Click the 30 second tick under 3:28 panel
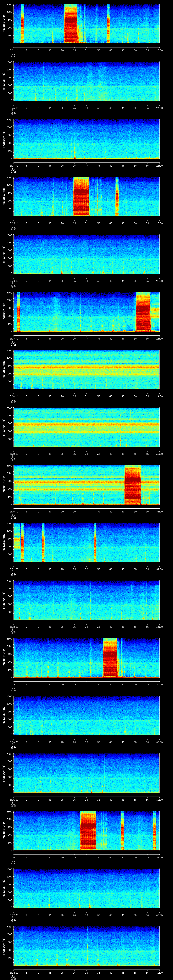 tap(86, 396)
